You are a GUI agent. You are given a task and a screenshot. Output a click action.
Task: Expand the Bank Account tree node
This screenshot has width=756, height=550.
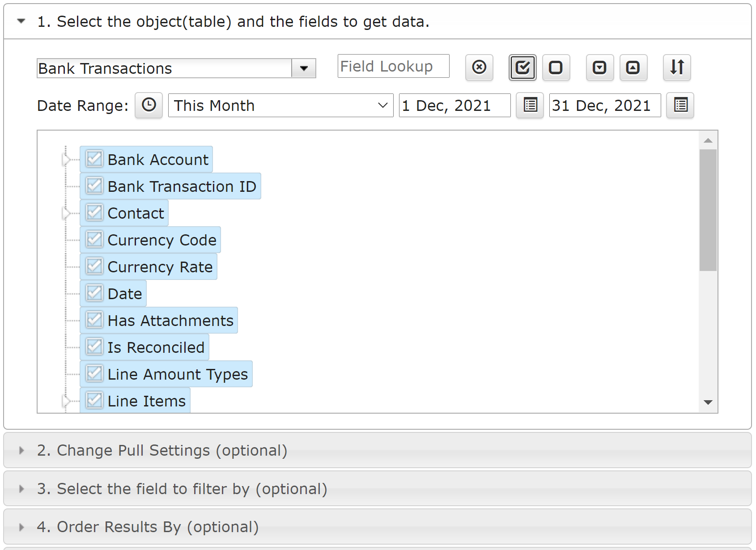[66, 160]
